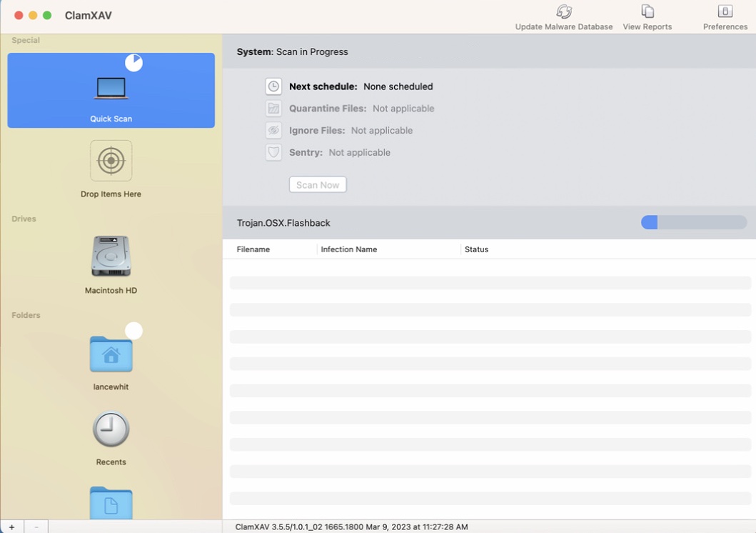
Task: Click the red close window button
Action: [19, 15]
